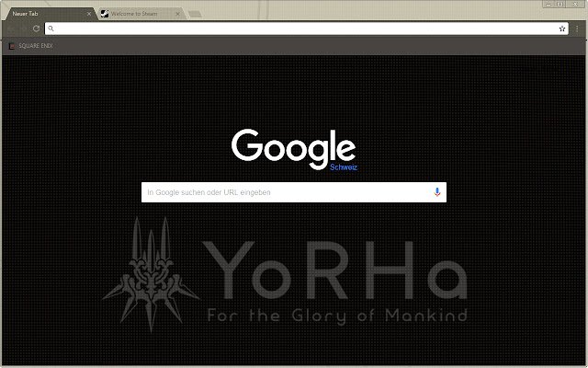Close the Welcome to Steam tab
588x368 pixels.
177,14
